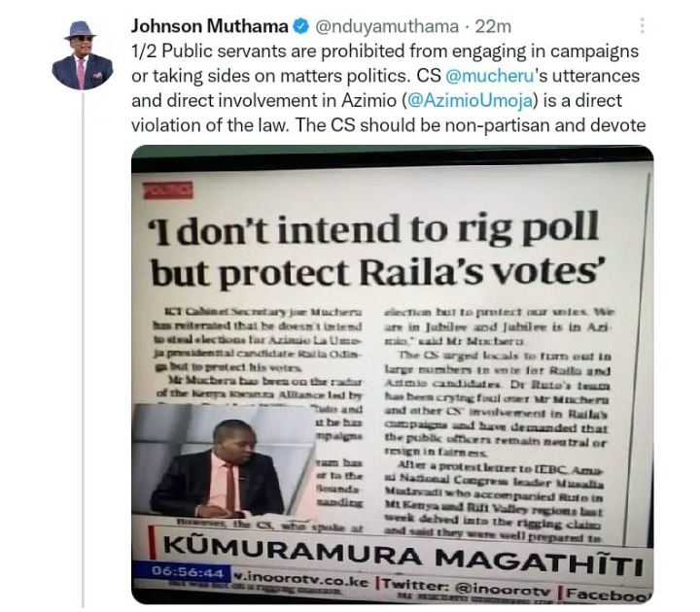Open the attached newspaper image
Viewport: 700px width, 612px height.
click(392, 374)
